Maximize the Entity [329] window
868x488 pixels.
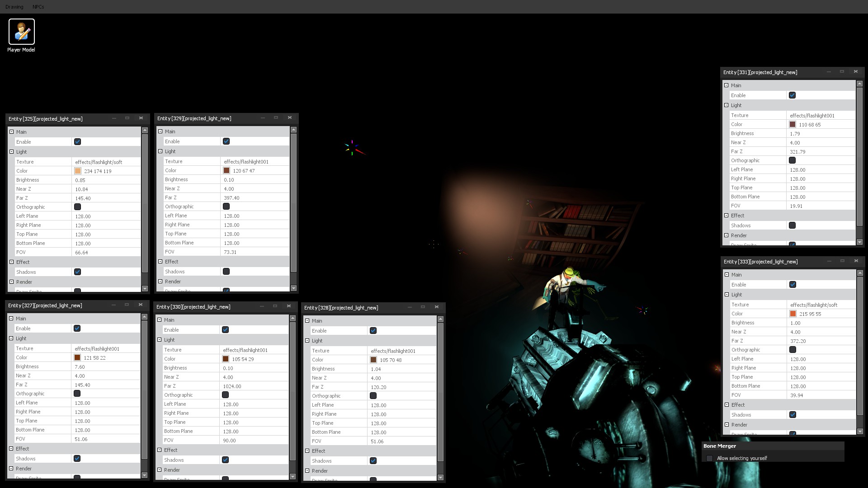pyautogui.click(x=276, y=117)
